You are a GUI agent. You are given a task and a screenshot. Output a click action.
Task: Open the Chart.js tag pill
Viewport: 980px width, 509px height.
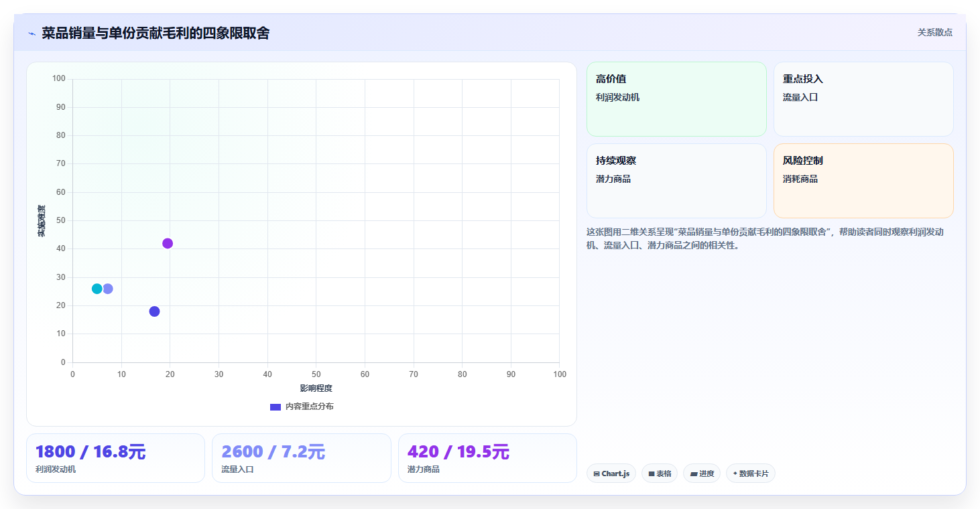click(x=611, y=474)
